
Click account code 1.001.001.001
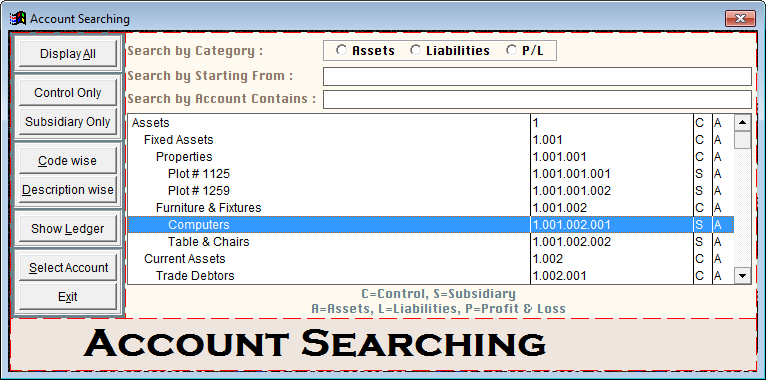tap(572, 174)
